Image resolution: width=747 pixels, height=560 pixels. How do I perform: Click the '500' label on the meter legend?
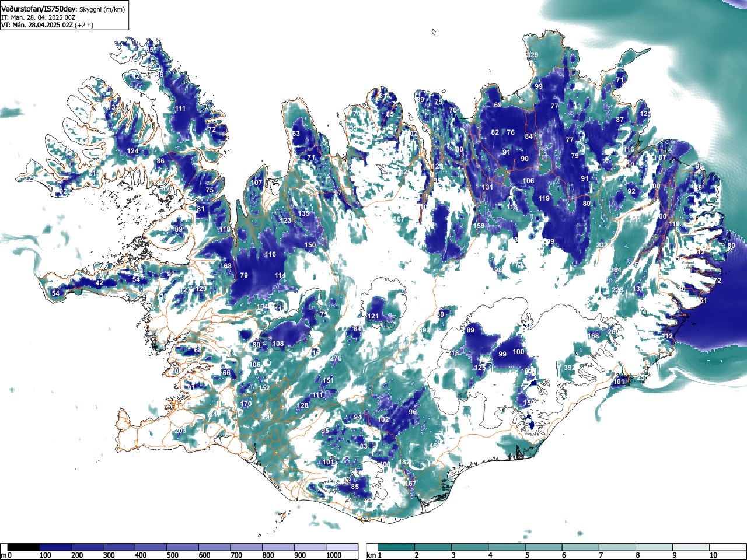coord(173,555)
